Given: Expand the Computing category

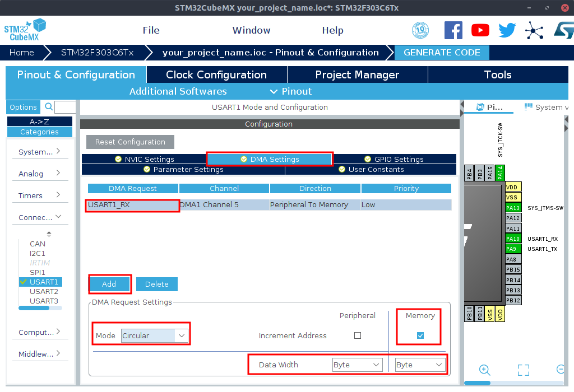Looking at the screenshot, I should (x=40, y=332).
